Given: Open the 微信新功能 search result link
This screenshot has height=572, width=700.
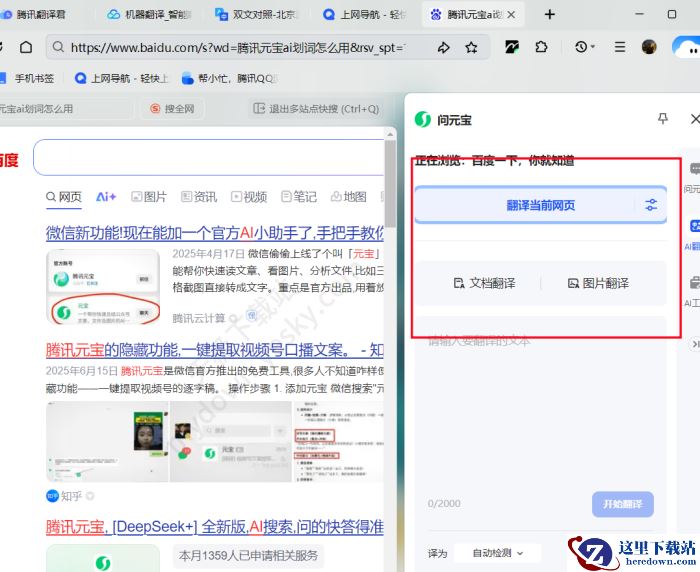Looking at the screenshot, I should tap(215, 233).
